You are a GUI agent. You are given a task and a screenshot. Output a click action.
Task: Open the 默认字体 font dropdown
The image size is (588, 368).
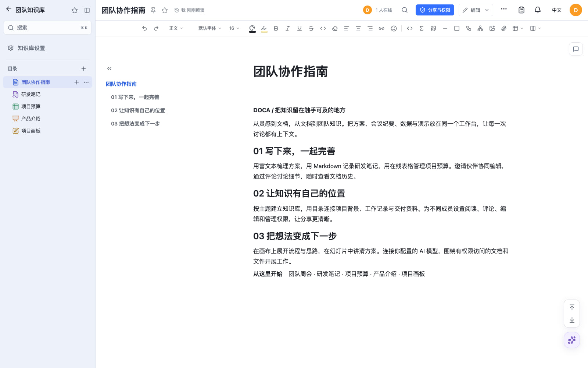click(x=210, y=28)
